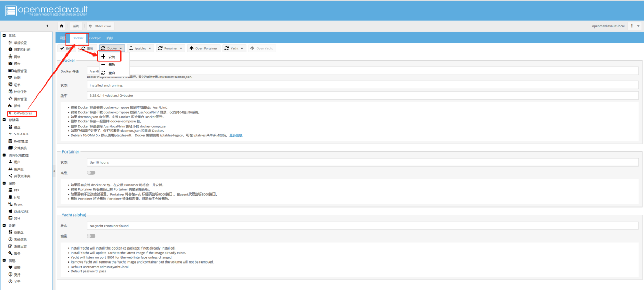This screenshot has width=644, height=290.
Task: Click the 更多信息 more info link
Action: [x=235, y=135]
